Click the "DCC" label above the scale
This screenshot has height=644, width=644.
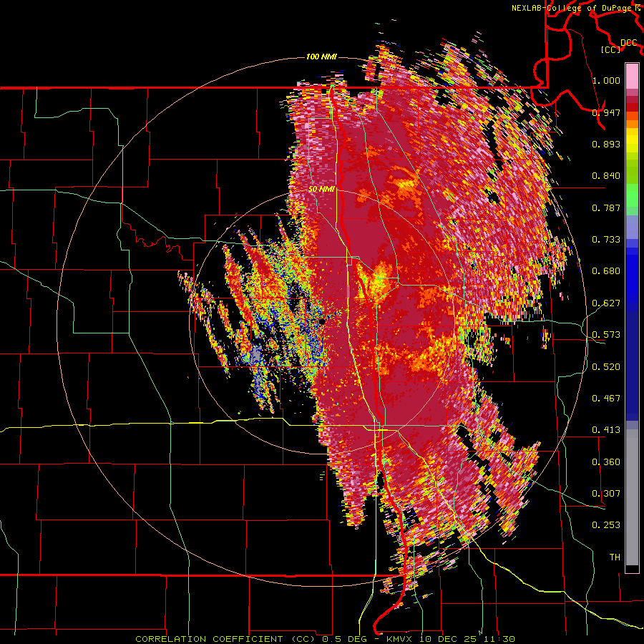pos(629,43)
